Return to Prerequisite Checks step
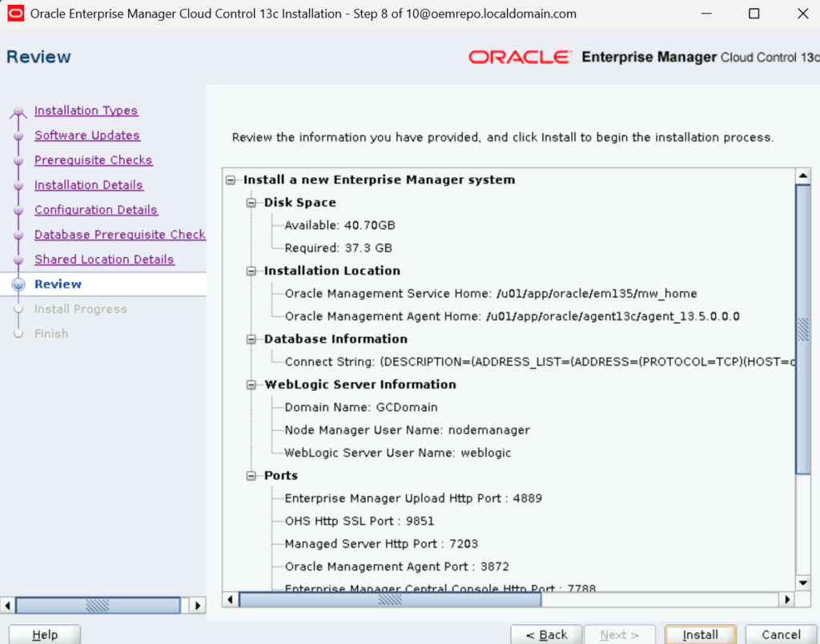The image size is (820, 644). point(93,160)
